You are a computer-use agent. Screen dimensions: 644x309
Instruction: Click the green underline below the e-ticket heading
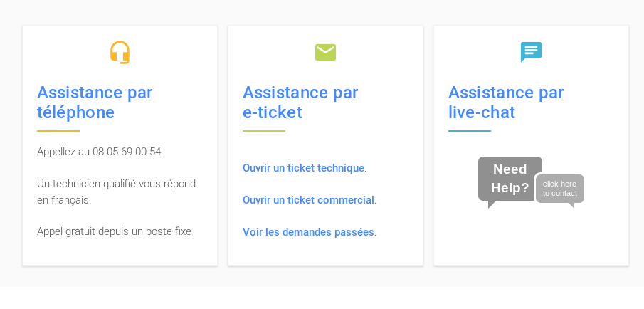click(264, 131)
